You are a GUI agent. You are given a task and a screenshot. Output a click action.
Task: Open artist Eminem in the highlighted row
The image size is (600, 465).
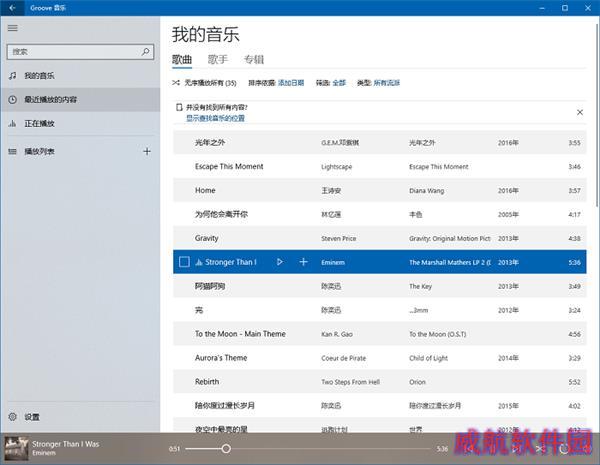coord(333,263)
